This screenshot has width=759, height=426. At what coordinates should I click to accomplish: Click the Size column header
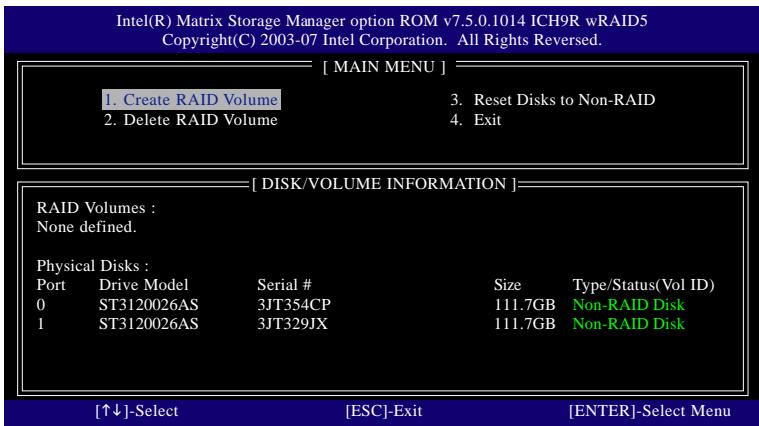[x=507, y=285]
